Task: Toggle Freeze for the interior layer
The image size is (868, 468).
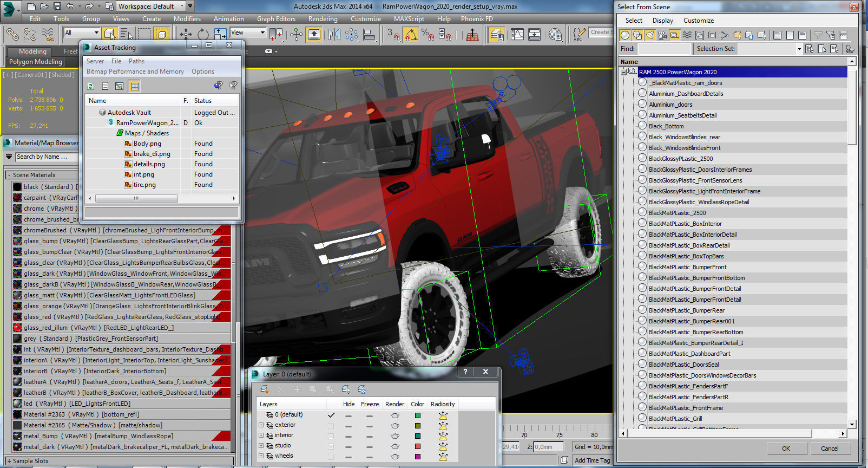Action: (x=369, y=436)
